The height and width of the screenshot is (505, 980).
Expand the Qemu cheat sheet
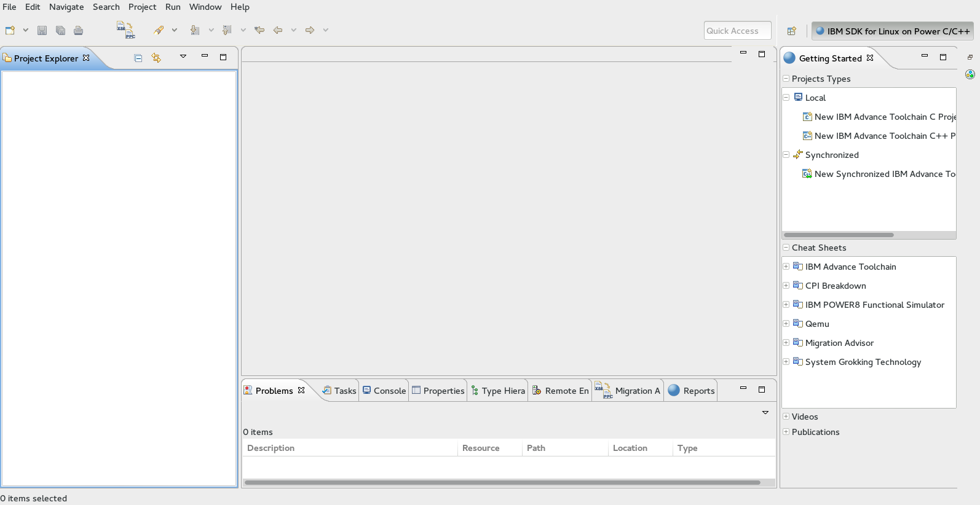pos(786,324)
